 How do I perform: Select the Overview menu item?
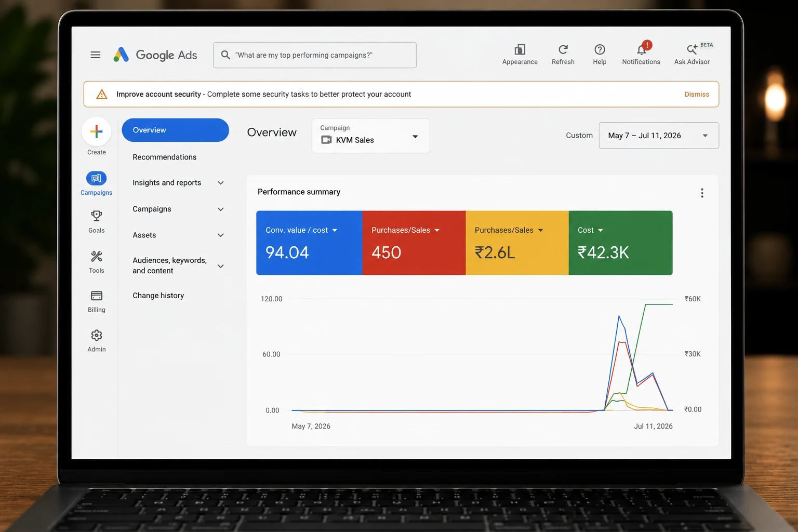(x=175, y=130)
